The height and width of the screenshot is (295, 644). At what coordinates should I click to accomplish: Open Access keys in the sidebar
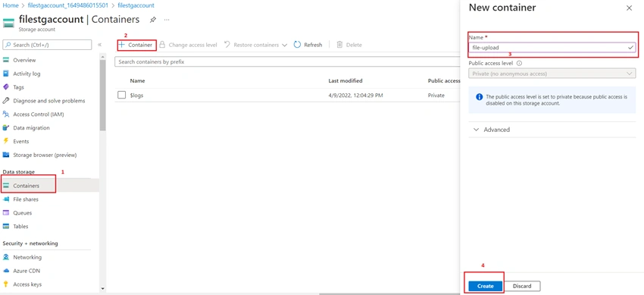(x=27, y=284)
